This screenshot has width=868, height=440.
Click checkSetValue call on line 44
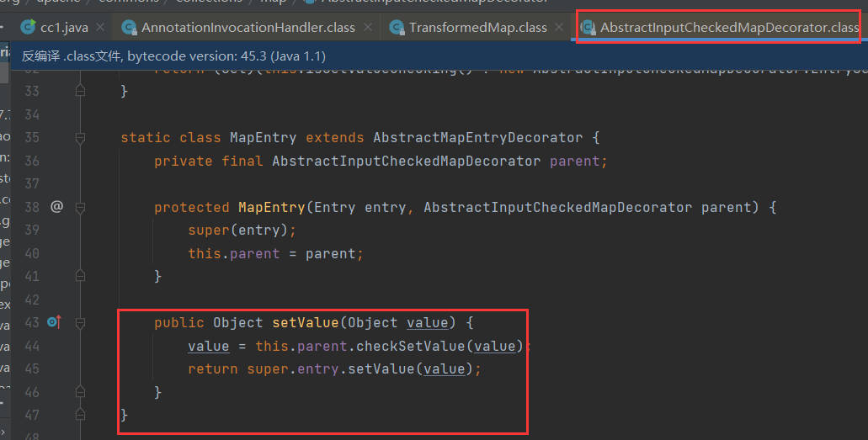[x=411, y=346]
